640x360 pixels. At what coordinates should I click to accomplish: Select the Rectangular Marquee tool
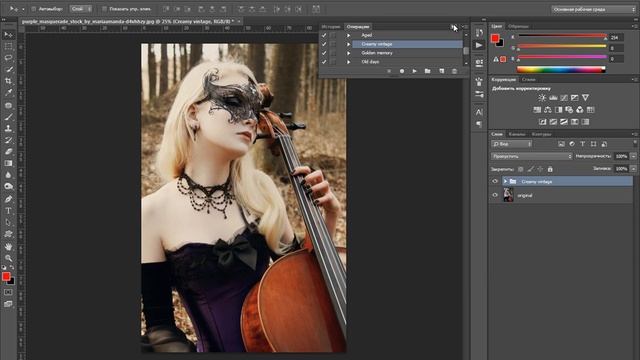[x=8, y=47]
